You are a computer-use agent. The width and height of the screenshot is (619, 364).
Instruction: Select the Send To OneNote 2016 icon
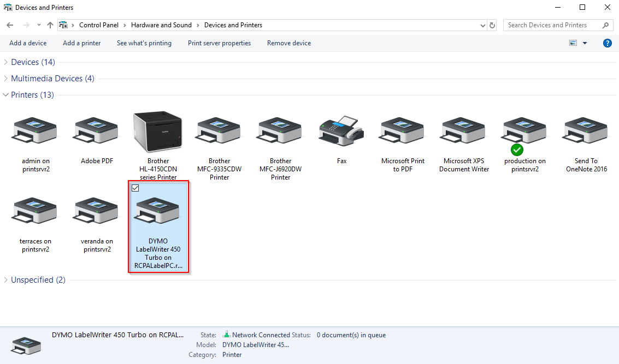(x=586, y=130)
